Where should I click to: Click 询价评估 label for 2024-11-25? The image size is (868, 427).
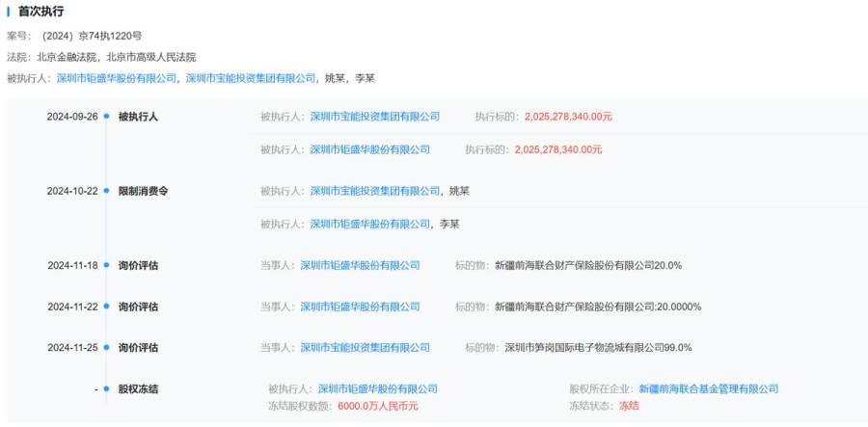[x=138, y=348]
